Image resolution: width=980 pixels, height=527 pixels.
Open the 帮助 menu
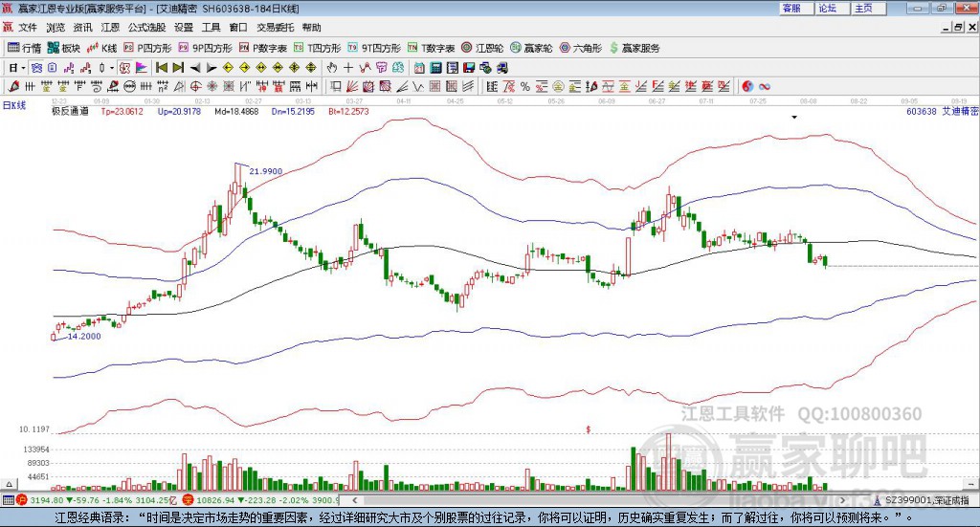coord(311,28)
